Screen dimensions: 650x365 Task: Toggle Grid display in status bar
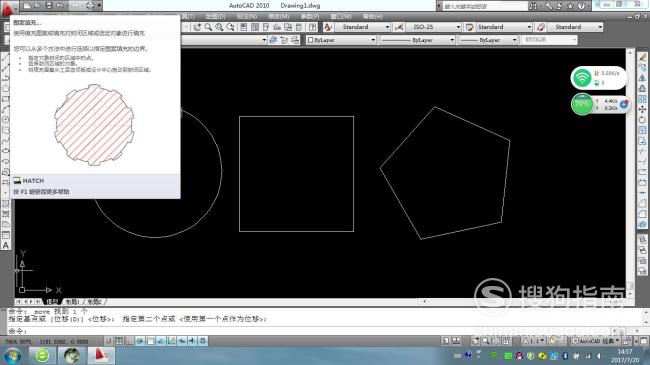[x=119, y=341]
